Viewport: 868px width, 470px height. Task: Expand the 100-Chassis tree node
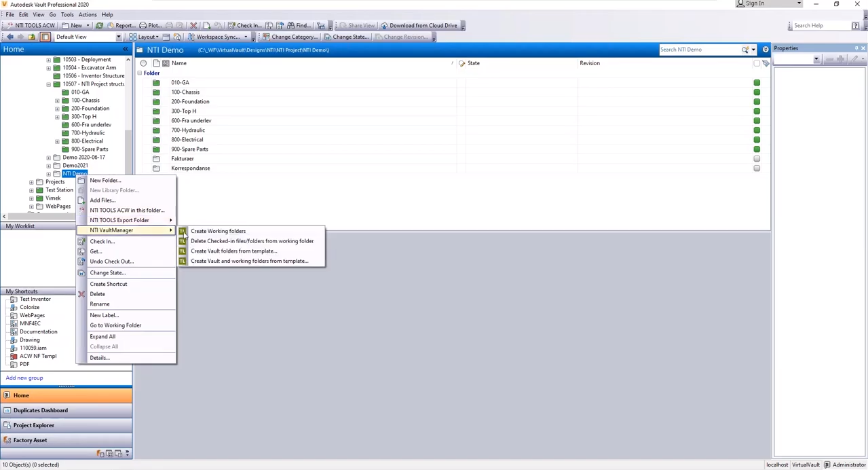coord(57,101)
